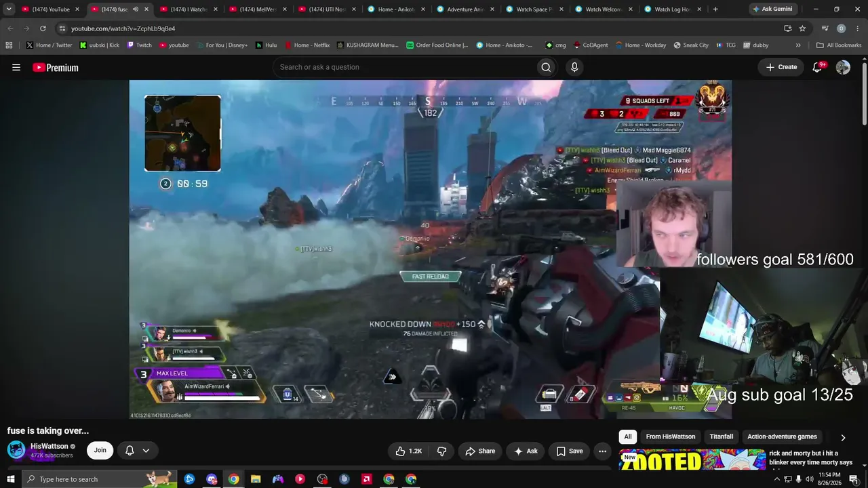Open the HisWattson channel name link
This screenshot has height=488, width=868.
pos(50,446)
